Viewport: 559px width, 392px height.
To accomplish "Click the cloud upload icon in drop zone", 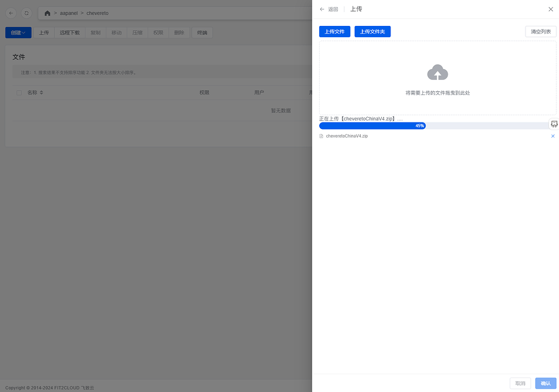I will (437, 72).
